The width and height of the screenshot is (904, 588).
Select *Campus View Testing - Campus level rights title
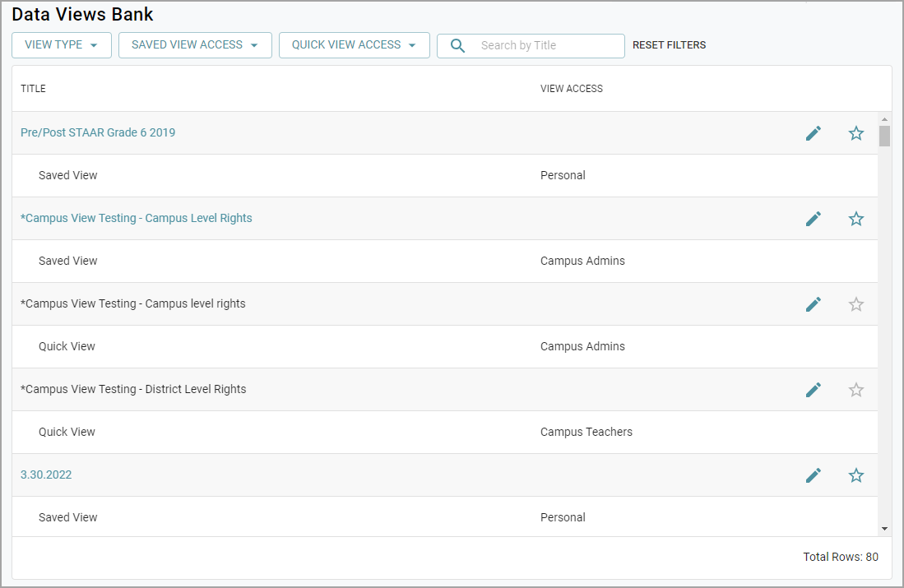tap(133, 303)
